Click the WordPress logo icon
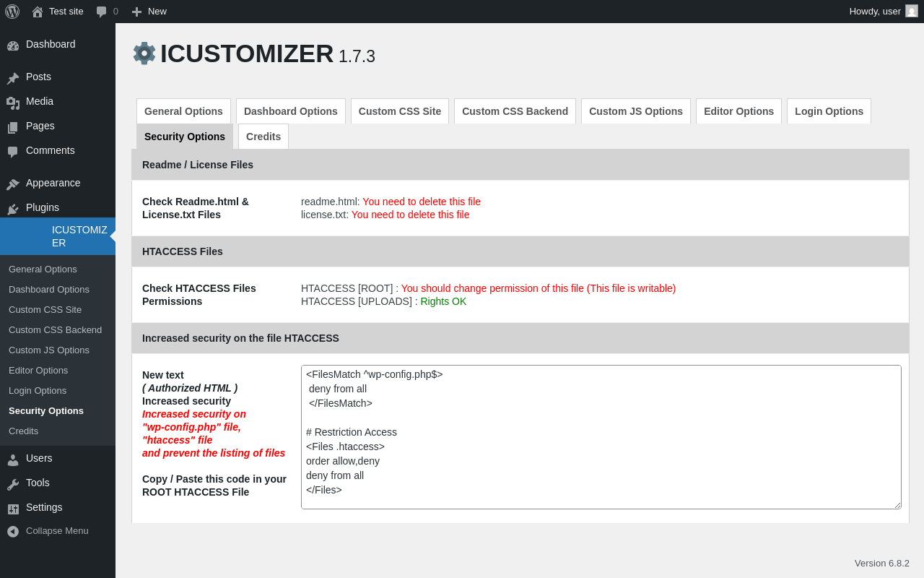The image size is (924, 578). point(12,12)
